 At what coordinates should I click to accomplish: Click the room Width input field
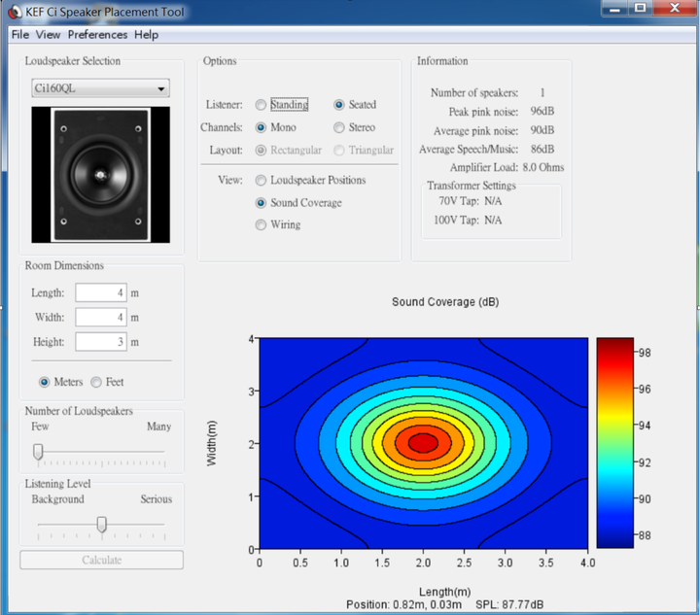pos(101,318)
